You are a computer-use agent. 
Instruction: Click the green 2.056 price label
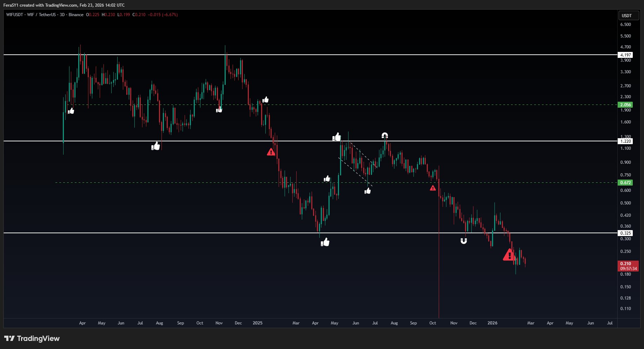[625, 105]
